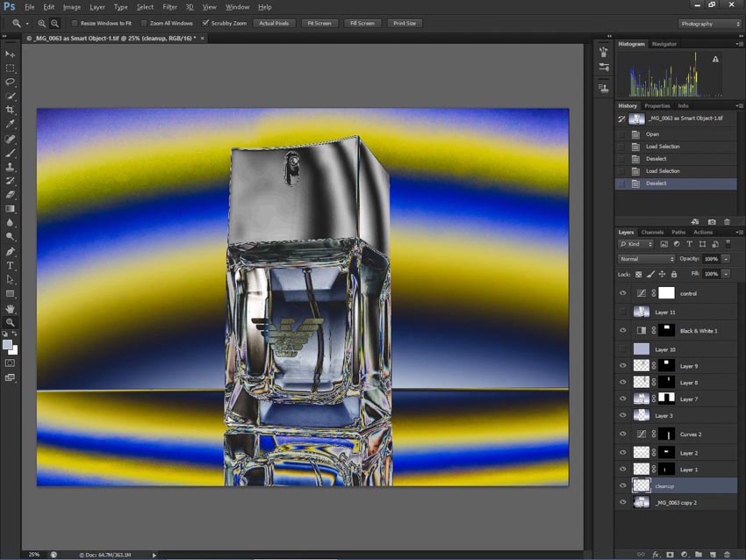Expand the status bar document info arrow
The height and width of the screenshot is (560, 746).
click(x=154, y=555)
